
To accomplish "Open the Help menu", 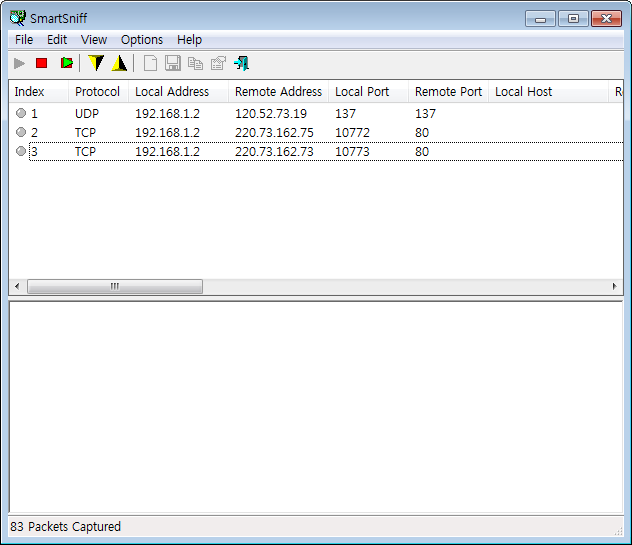I will 189,40.
